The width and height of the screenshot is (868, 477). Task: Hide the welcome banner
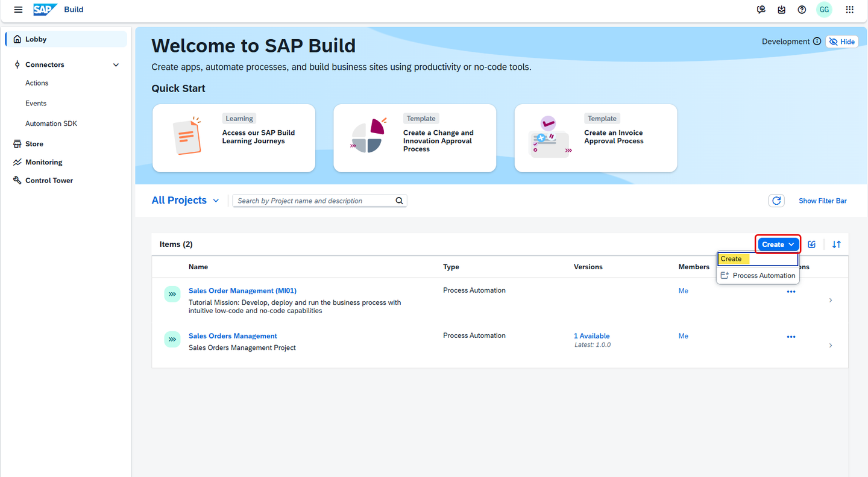pyautogui.click(x=842, y=42)
